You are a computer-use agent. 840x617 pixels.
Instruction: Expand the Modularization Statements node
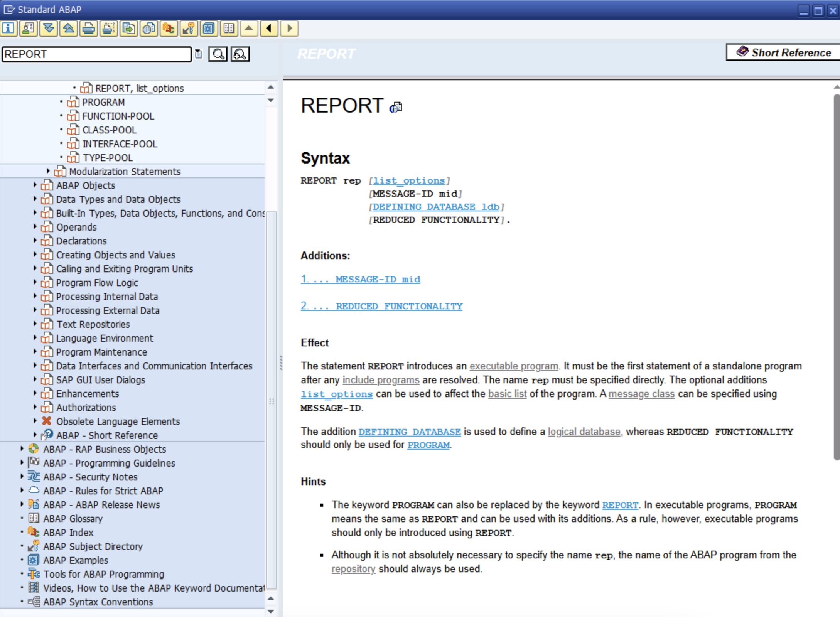pyautogui.click(x=48, y=171)
